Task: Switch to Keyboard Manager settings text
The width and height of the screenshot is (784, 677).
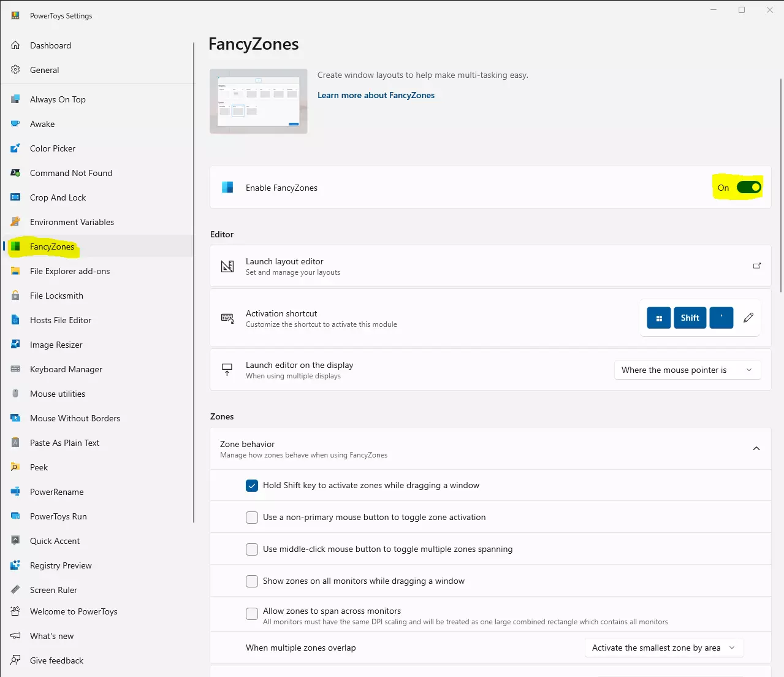Action: pyautogui.click(x=66, y=369)
